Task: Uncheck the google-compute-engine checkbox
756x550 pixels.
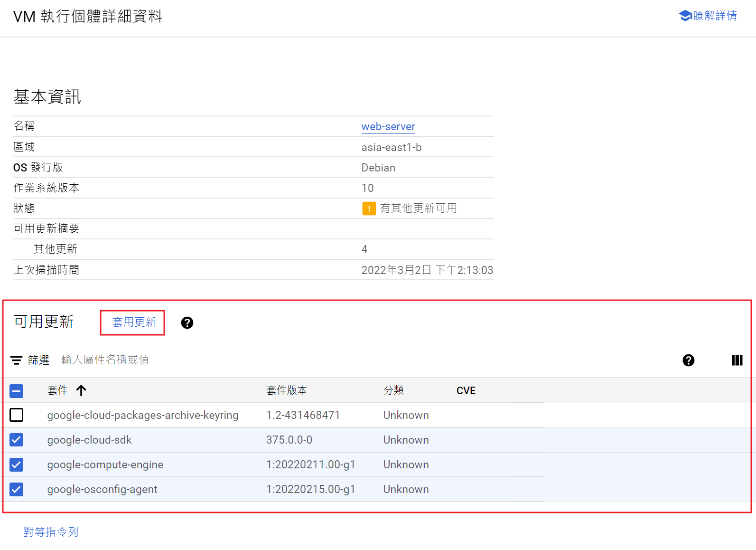Action: 17,465
